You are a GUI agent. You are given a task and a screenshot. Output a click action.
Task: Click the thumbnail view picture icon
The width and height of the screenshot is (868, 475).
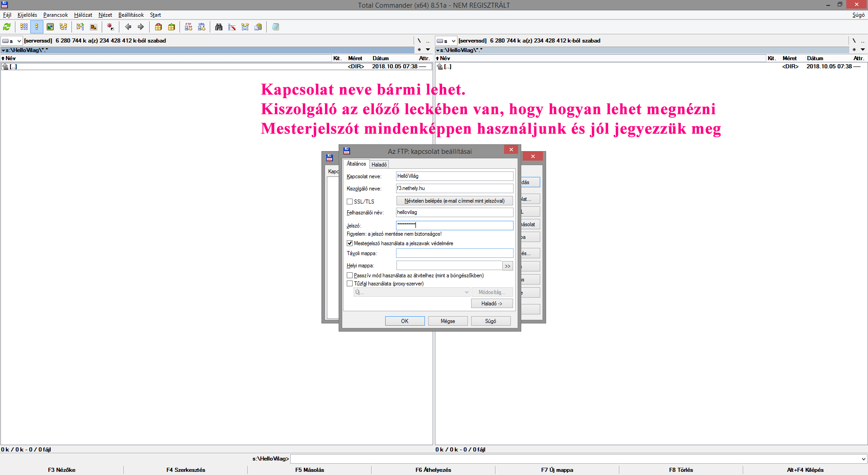click(50, 27)
